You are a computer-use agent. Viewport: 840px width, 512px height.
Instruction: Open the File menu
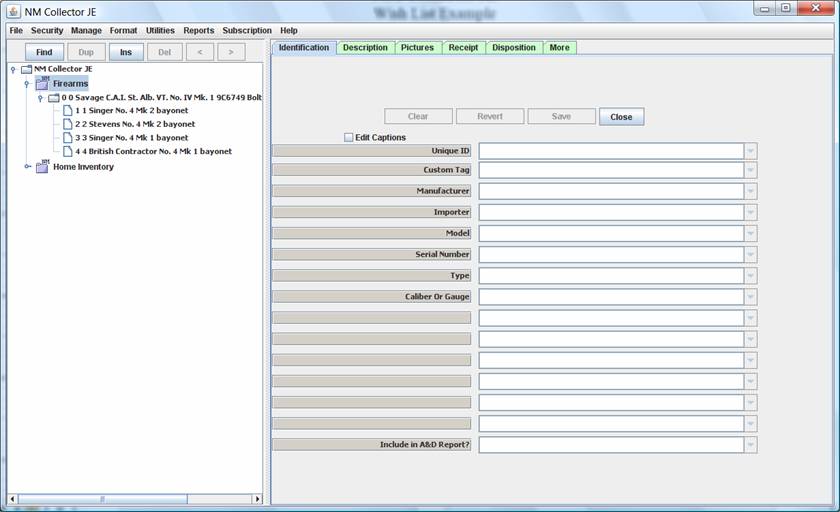[x=16, y=31]
